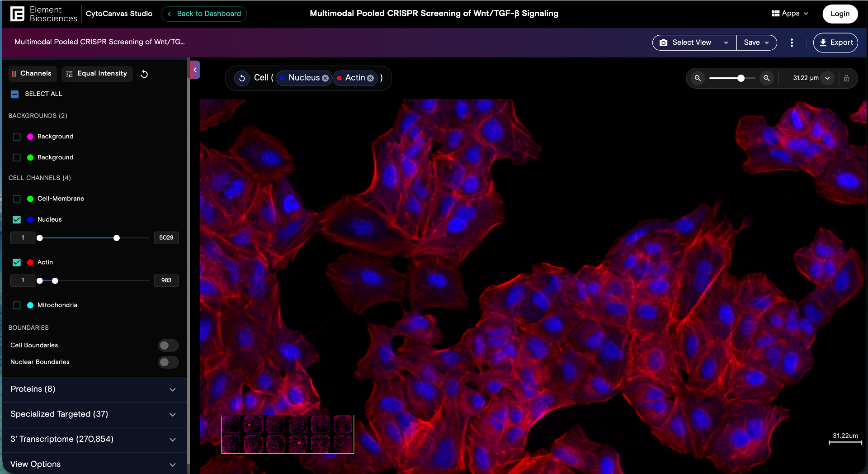The width and height of the screenshot is (868, 474).
Task: Go Back to Dashboard
Action: [204, 14]
